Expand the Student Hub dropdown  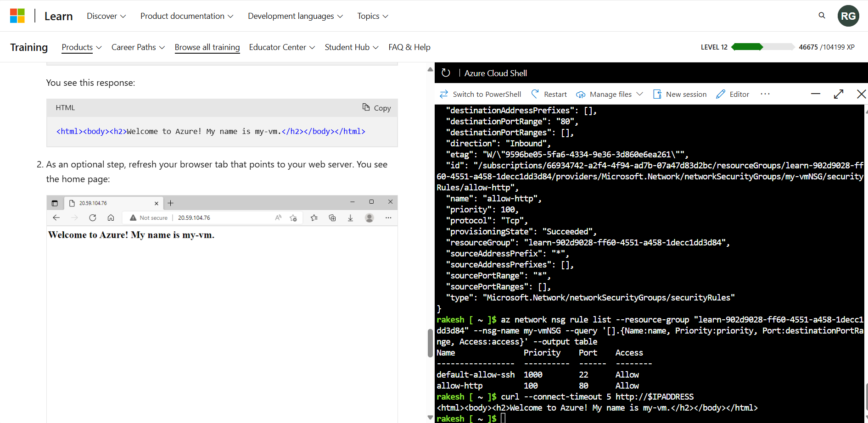tap(352, 47)
